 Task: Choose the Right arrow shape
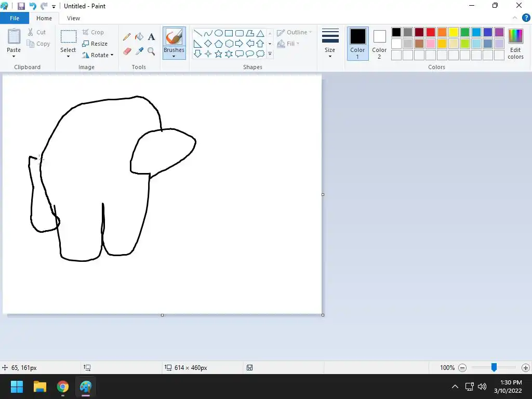[x=240, y=44]
